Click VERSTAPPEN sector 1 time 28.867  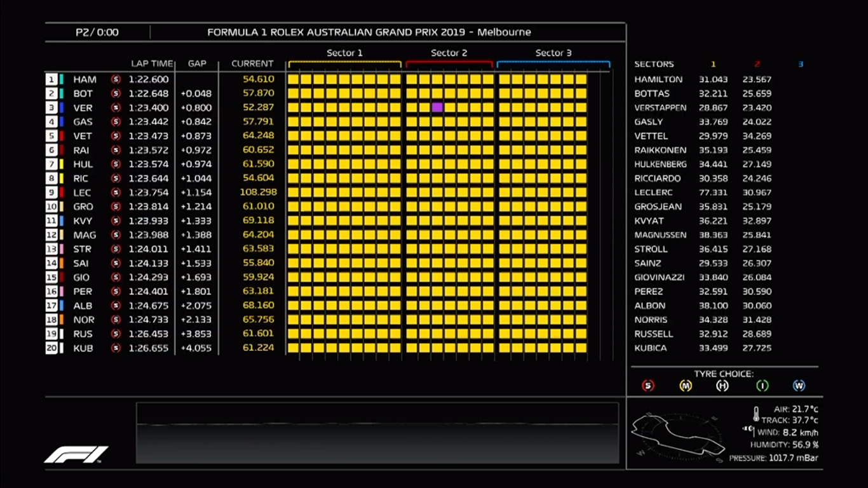click(713, 107)
